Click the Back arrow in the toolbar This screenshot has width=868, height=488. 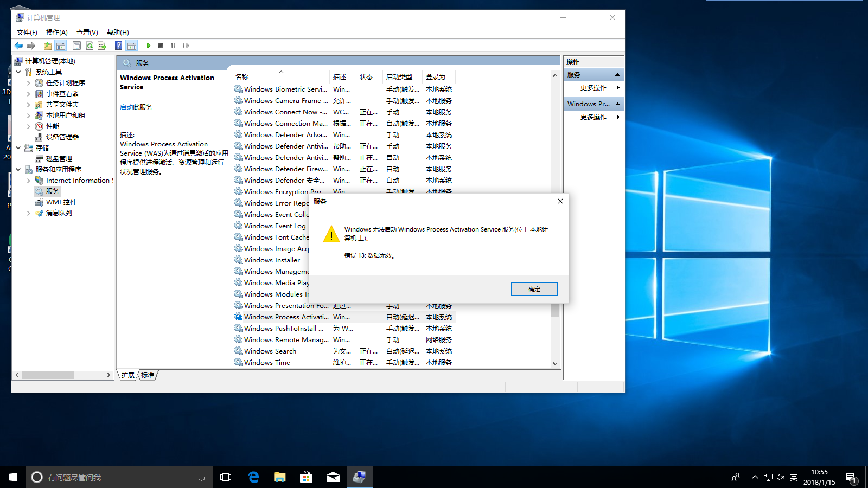pos(18,46)
